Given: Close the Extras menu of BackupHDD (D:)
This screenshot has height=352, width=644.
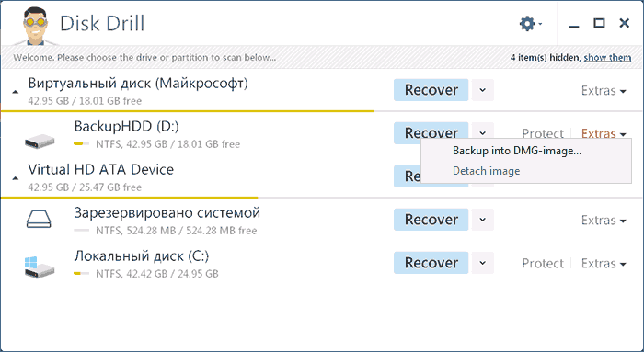Looking at the screenshot, I should pos(604,133).
